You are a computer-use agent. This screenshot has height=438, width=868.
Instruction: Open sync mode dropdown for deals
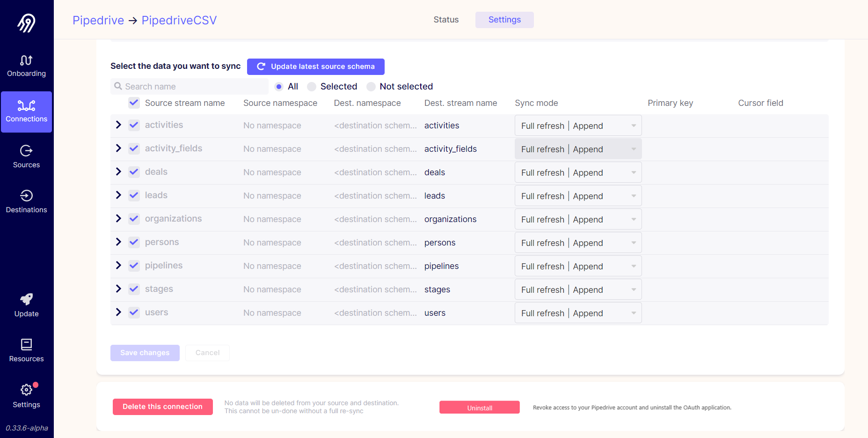[578, 172]
